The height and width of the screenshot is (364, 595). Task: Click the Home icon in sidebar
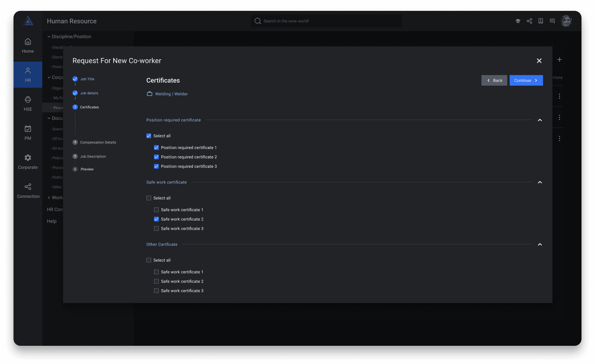click(28, 42)
